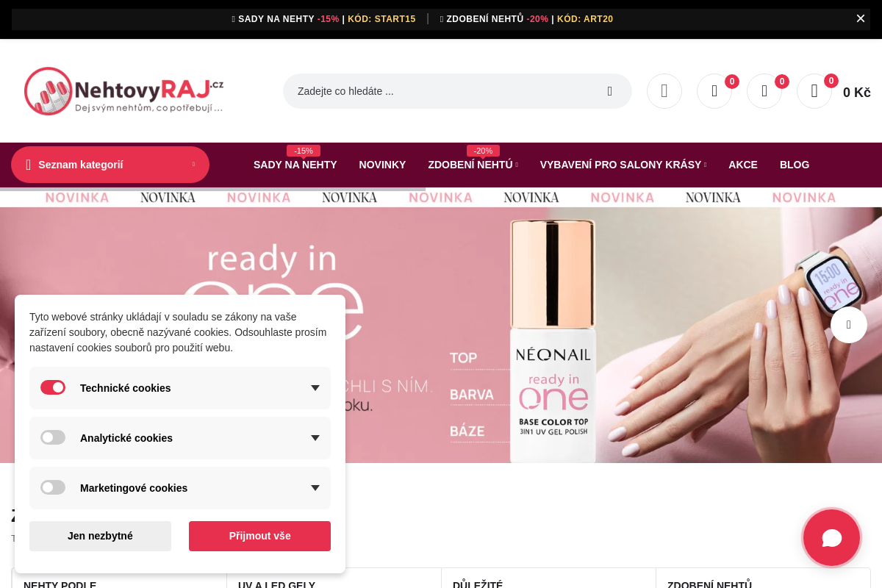
Task: Close the promo codes top banner
Action: (861, 18)
